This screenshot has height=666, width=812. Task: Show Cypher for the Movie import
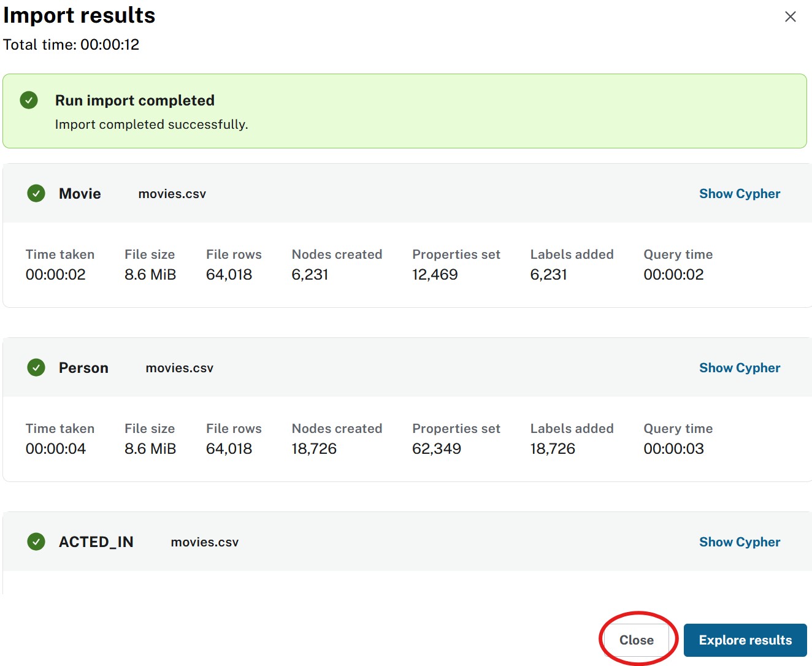tap(739, 193)
